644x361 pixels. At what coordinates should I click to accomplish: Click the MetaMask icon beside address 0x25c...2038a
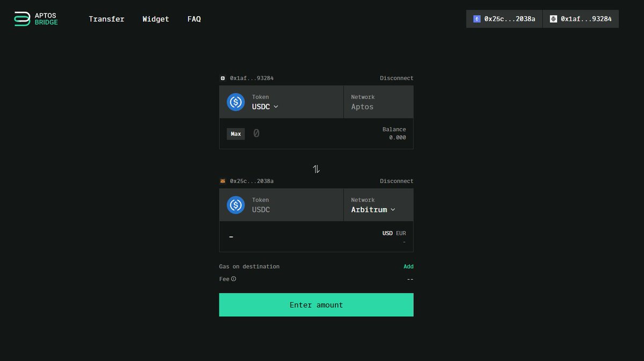(223, 181)
